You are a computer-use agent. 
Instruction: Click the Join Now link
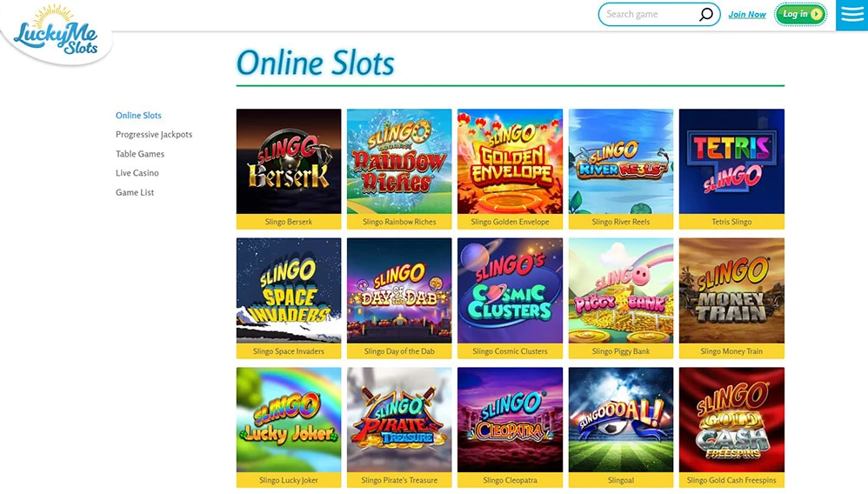747,15
